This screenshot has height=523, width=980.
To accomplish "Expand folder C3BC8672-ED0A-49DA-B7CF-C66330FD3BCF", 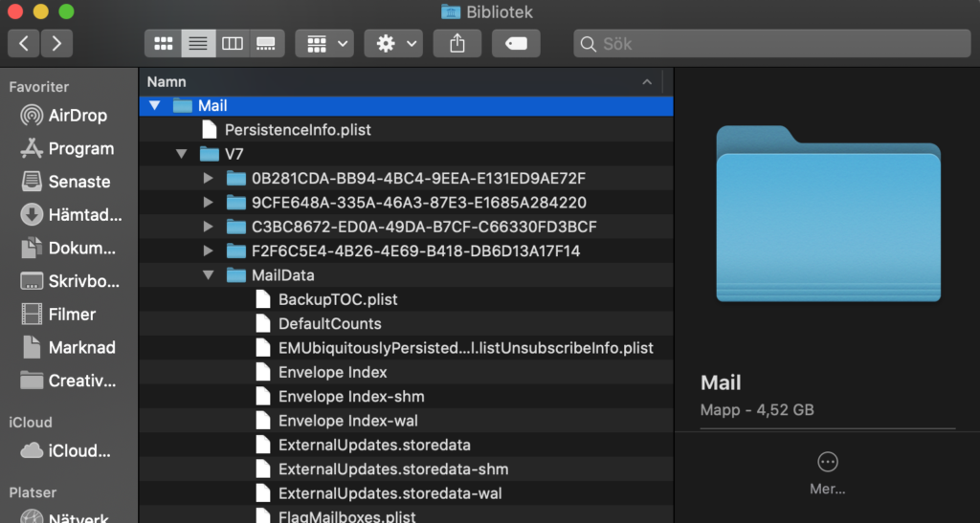I will [208, 228].
